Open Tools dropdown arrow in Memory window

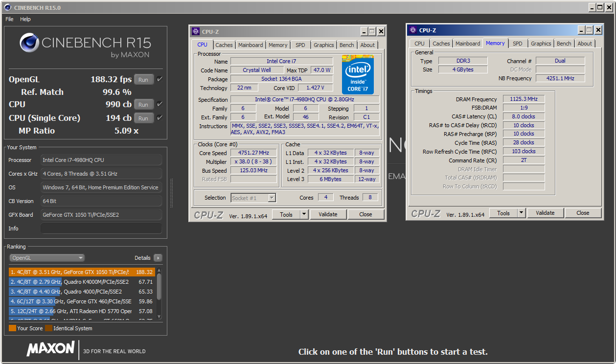521,213
